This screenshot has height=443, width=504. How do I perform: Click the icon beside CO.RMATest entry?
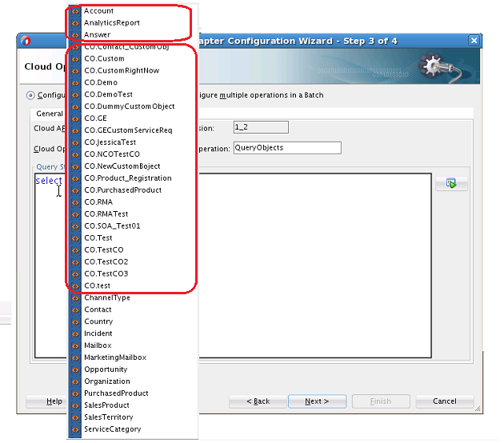(75, 214)
